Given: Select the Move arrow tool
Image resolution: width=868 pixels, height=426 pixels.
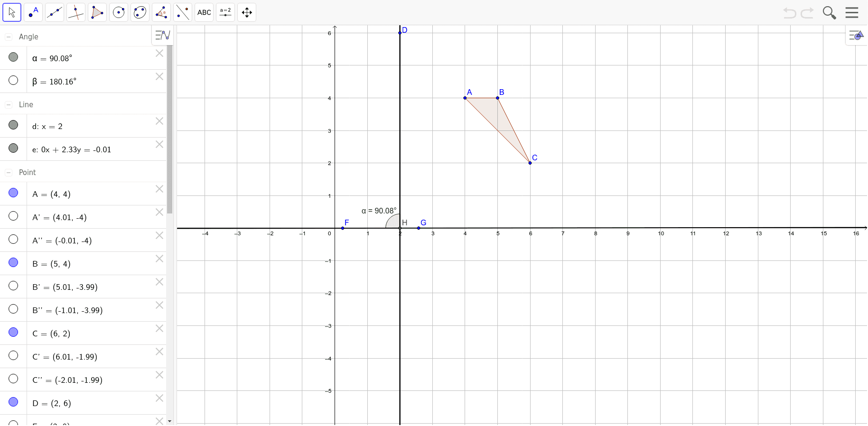Looking at the screenshot, I should (12, 12).
